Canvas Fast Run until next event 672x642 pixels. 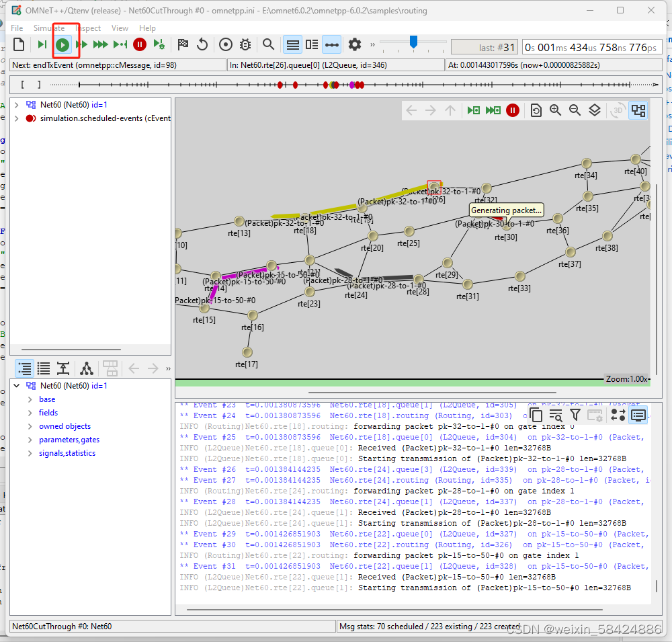click(x=493, y=110)
